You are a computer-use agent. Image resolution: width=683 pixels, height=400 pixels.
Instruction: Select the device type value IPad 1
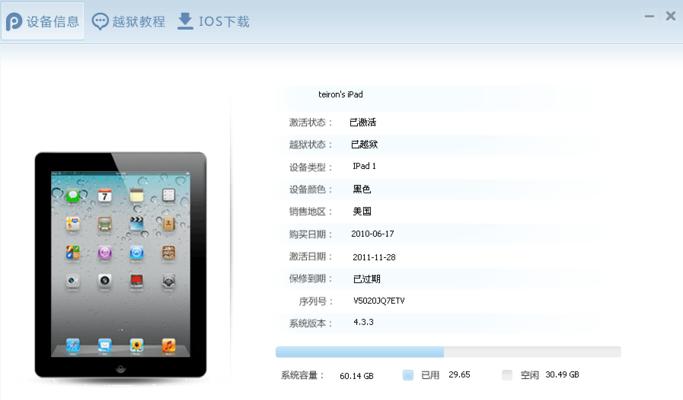coord(364,166)
